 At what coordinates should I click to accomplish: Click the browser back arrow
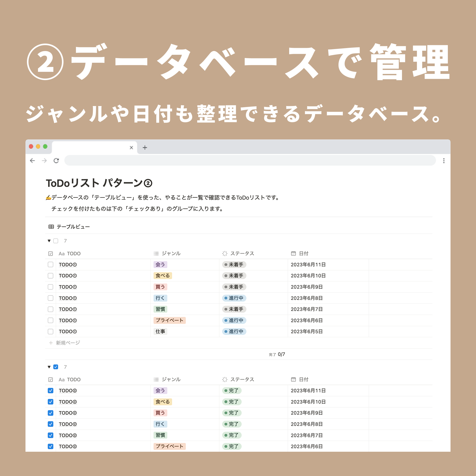tap(32, 161)
